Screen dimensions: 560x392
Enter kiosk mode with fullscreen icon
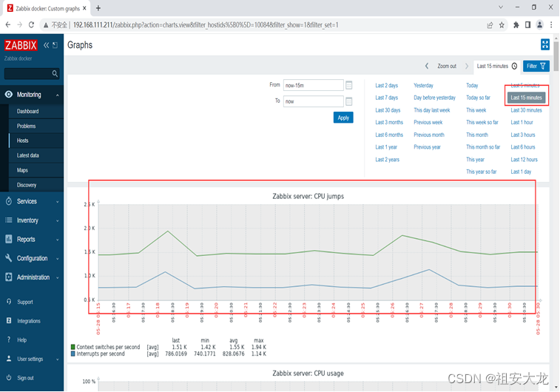point(544,44)
